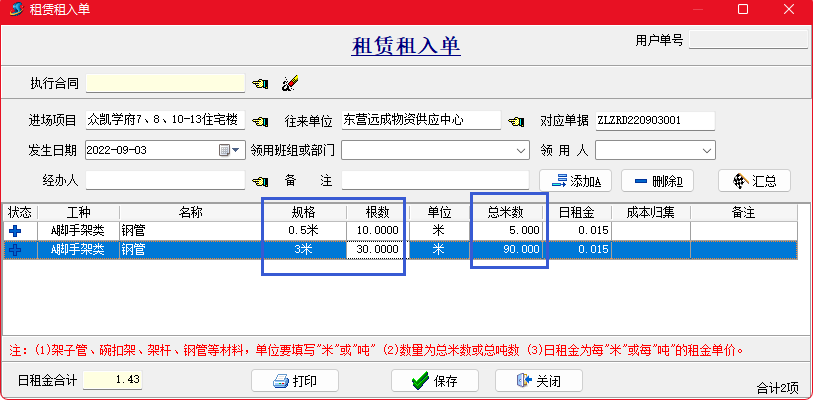Screen dimensions: 813x400
Task: Expand the 领用班组或部门 dropdown
Action: 521,151
